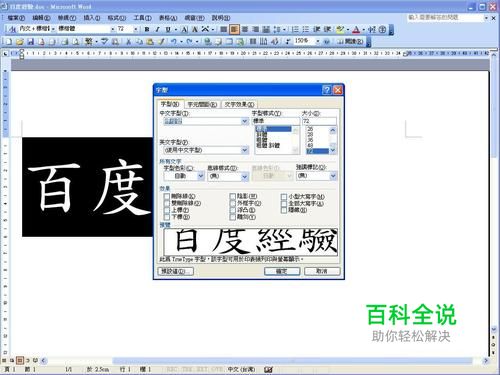Click the spelling status icon in status bar

coord(268,369)
